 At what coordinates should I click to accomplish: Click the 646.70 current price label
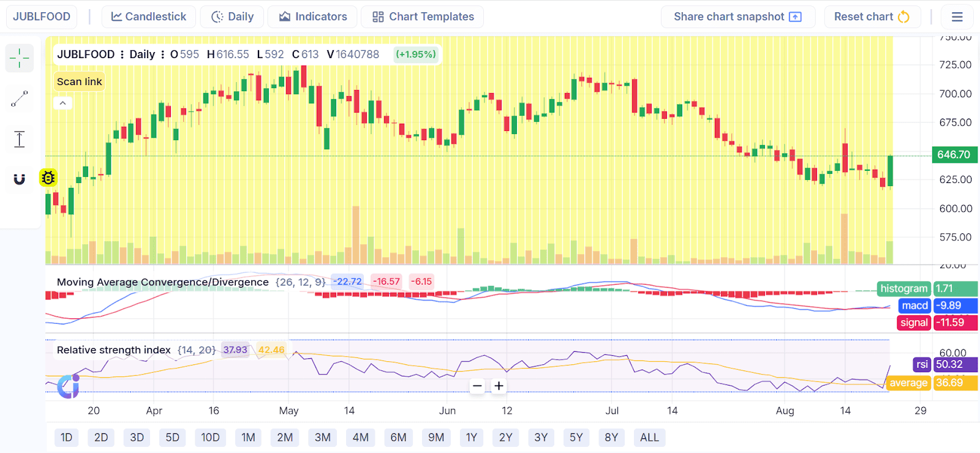coord(954,155)
